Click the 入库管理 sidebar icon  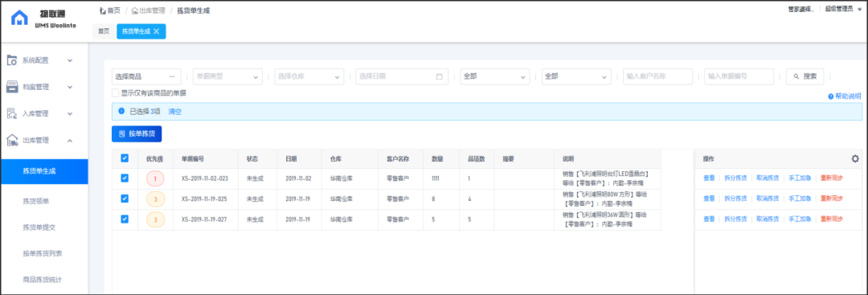click(x=11, y=113)
